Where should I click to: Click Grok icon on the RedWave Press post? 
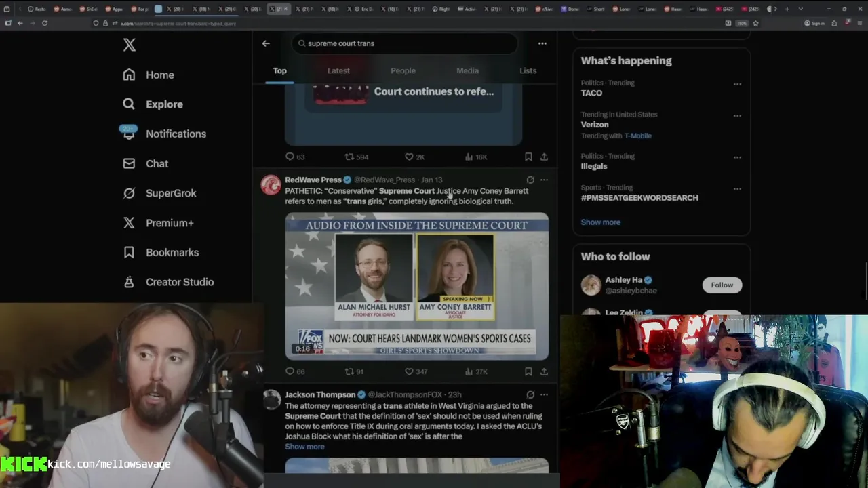tap(530, 180)
